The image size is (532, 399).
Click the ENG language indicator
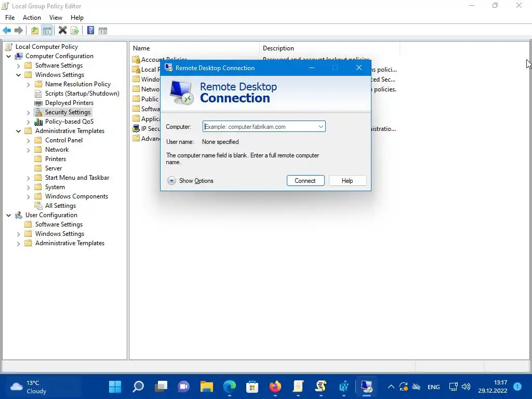[434, 387]
